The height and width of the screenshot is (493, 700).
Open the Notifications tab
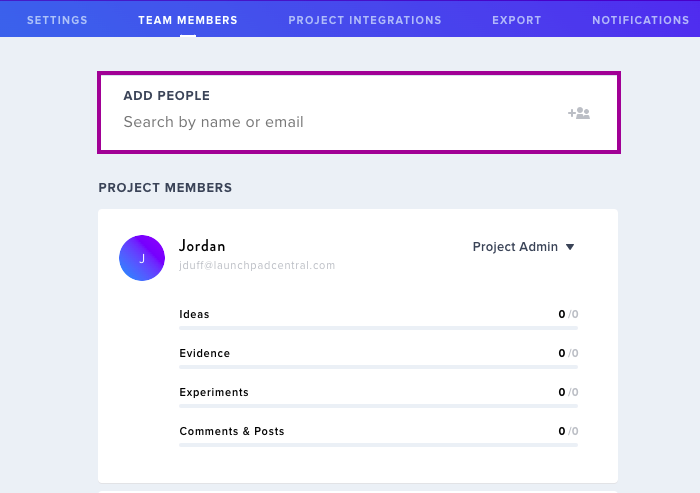coord(641,20)
